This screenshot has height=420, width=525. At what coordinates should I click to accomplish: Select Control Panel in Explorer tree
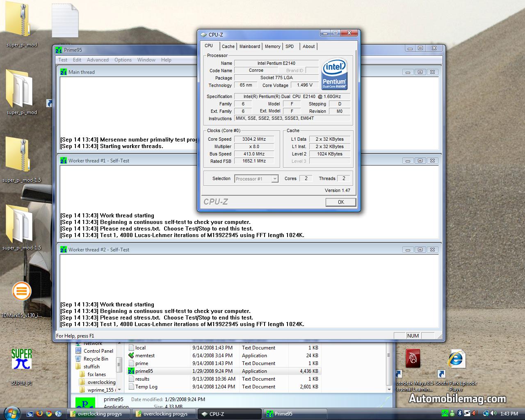pyautogui.click(x=94, y=351)
